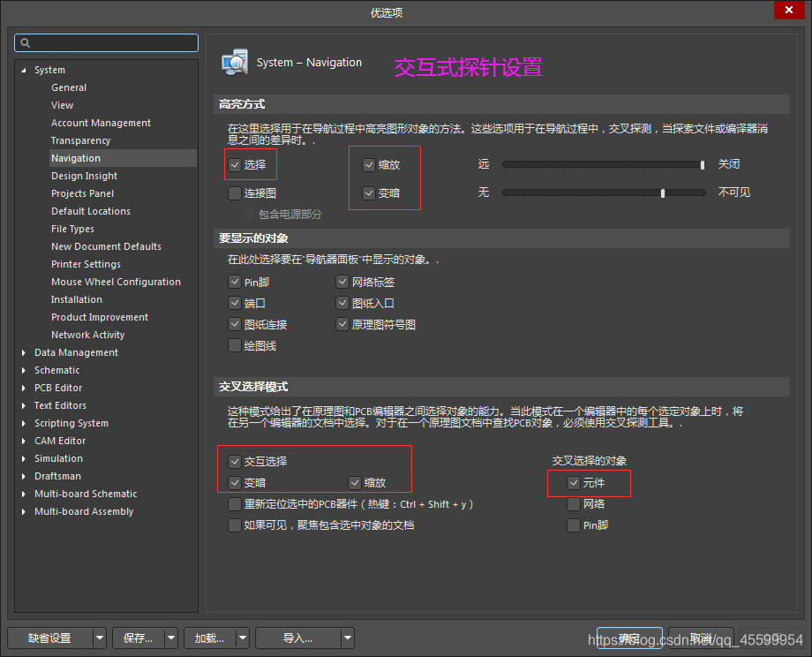Enable the 绘图线 display option

click(234, 345)
